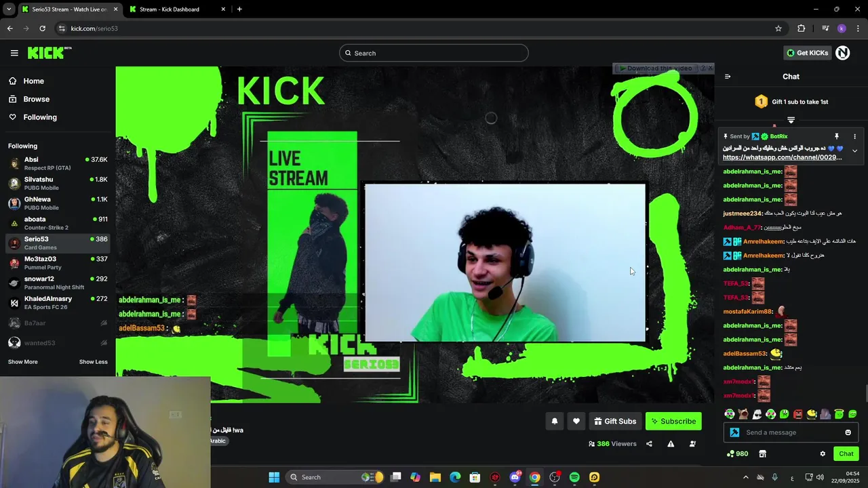Image resolution: width=868 pixels, height=488 pixels.
Task: Open offline Ba7aar channel
Action: click(x=57, y=323)
